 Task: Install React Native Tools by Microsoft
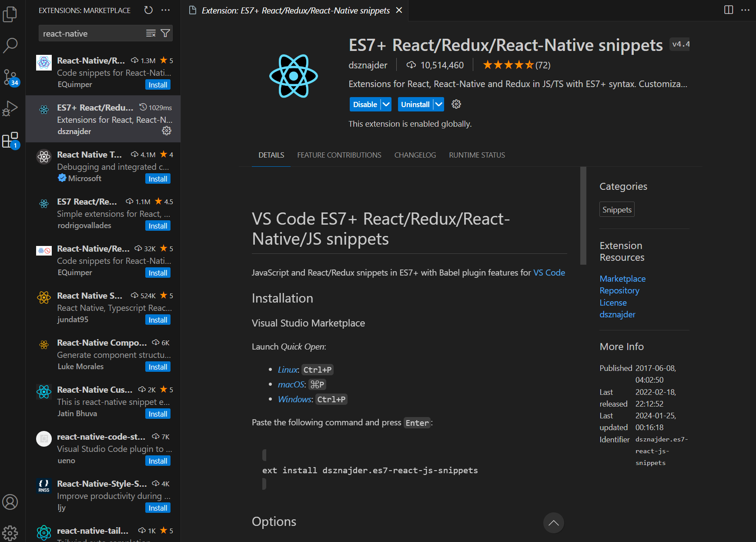coord(157,178)
